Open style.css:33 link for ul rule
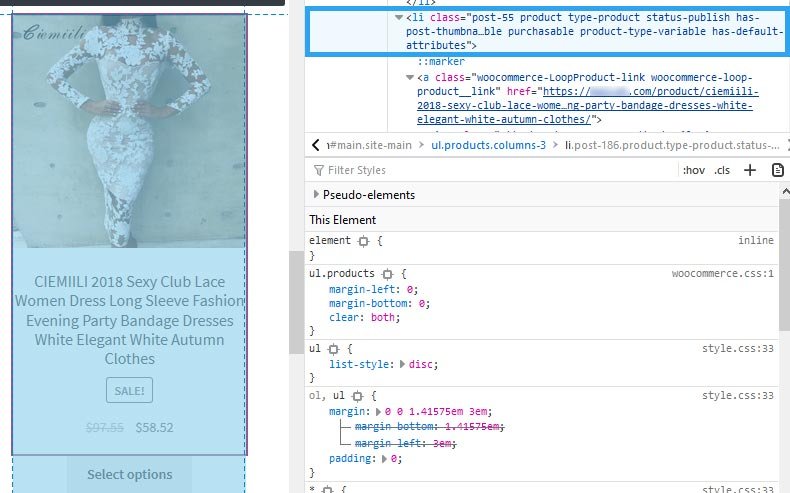The height and width of the screenshot is (493, 790). (x=738, y=348)
